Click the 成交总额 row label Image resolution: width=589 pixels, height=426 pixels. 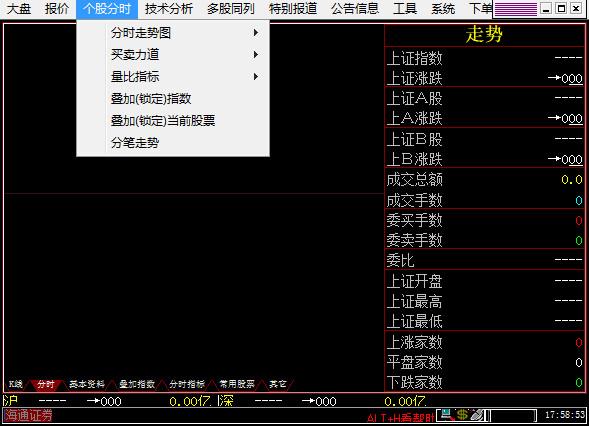[415, 180]
